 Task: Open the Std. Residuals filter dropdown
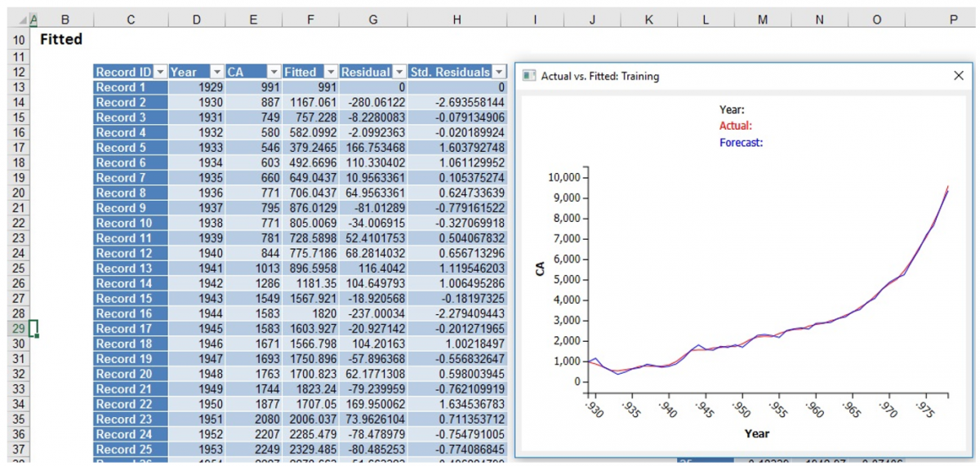499,72
